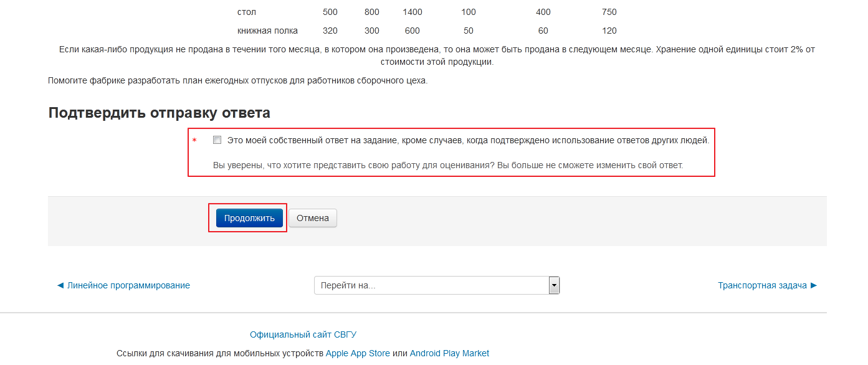Select the стол row label
Viewport: 868px width, 365px height.
[247, 12]
